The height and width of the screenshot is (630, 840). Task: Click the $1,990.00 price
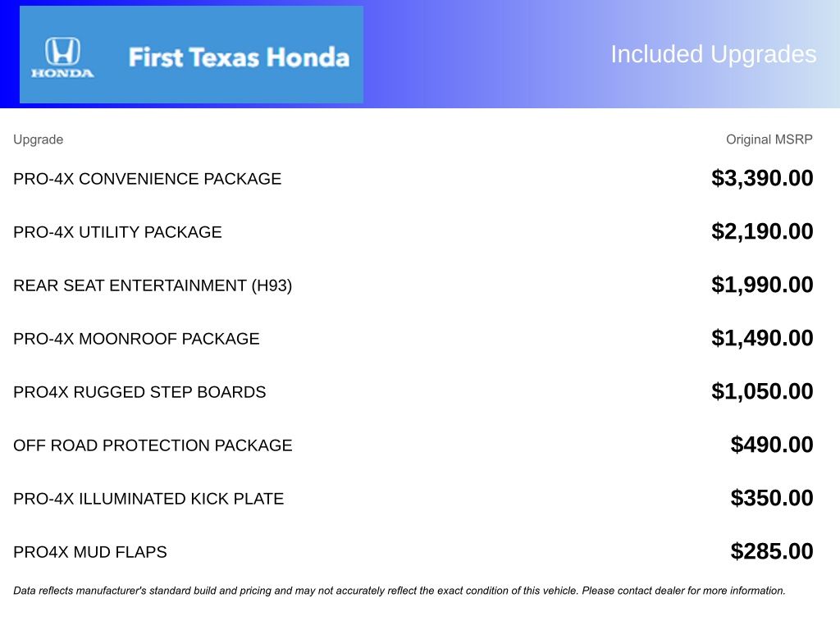tap(762, 285)
